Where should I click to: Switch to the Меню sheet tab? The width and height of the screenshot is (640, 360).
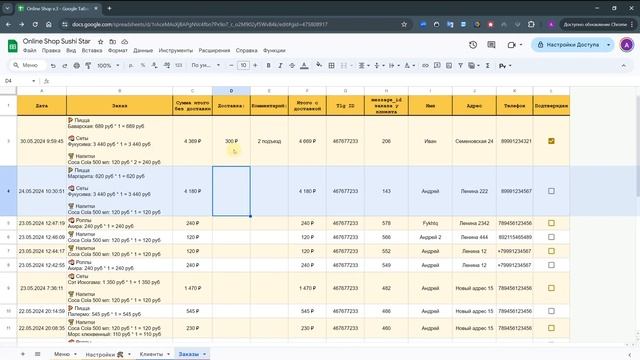62,354
